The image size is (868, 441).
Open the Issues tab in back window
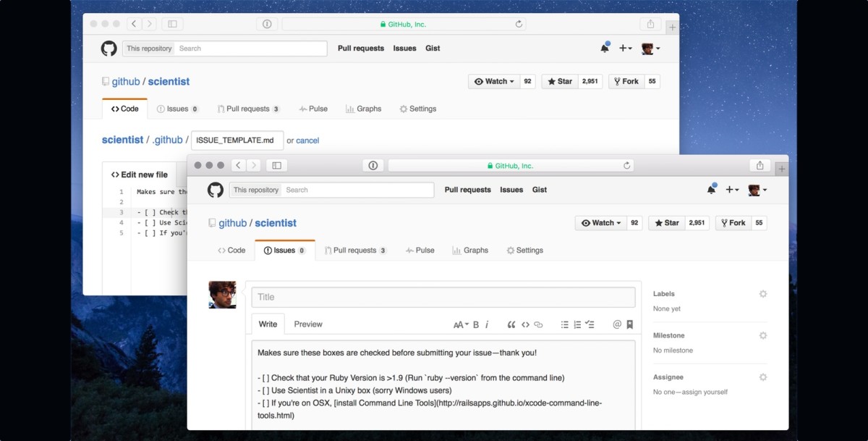coord(177,109)
